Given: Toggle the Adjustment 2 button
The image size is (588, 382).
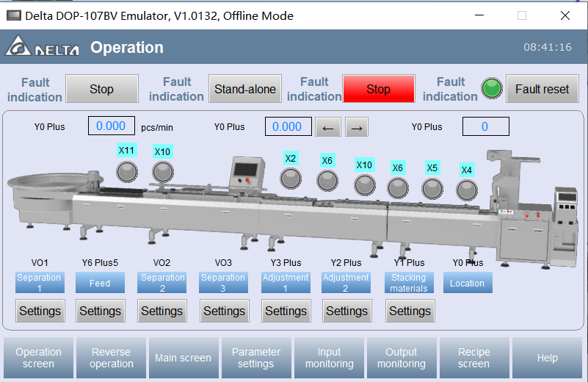Looking at the screenshot, I should click(x=346, y=283).
